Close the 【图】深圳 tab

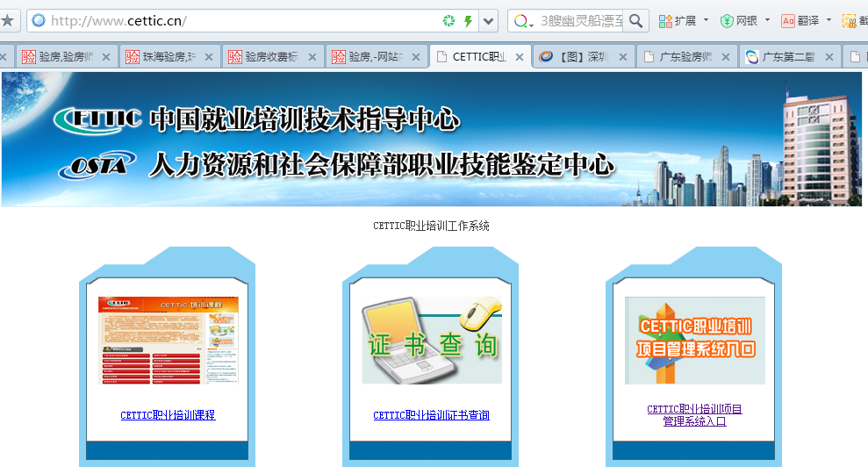click(623, 57)
